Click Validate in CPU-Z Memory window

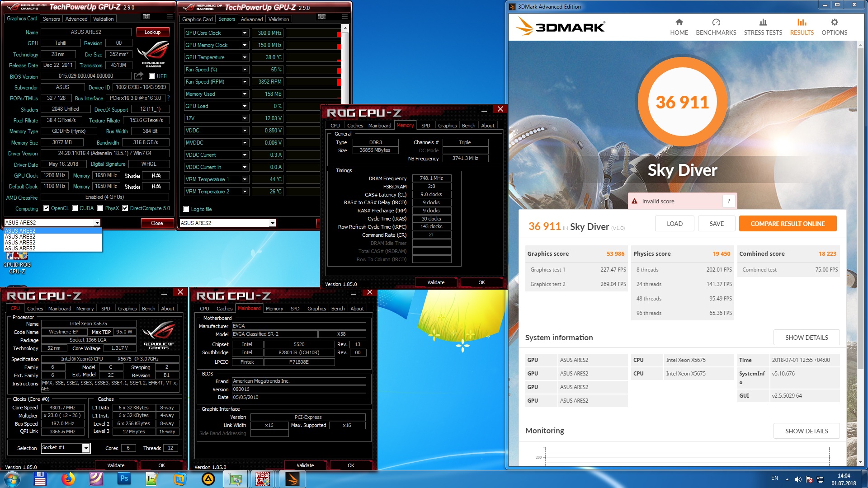pos(436,282)
